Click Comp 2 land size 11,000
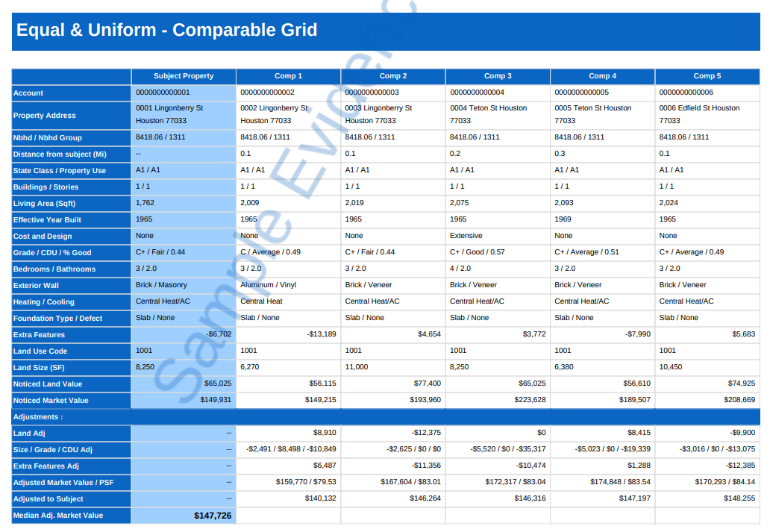The image size is (770, 532). tap(357, 367)
